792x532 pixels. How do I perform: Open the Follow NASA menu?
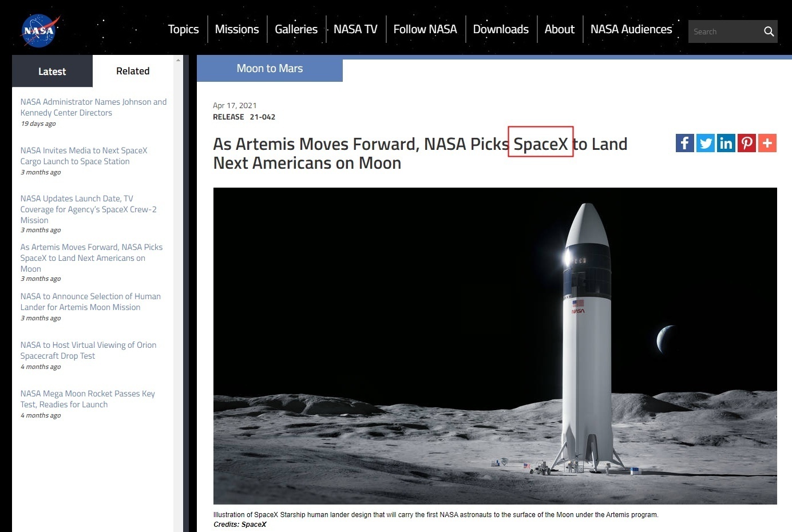coord(425,29)
